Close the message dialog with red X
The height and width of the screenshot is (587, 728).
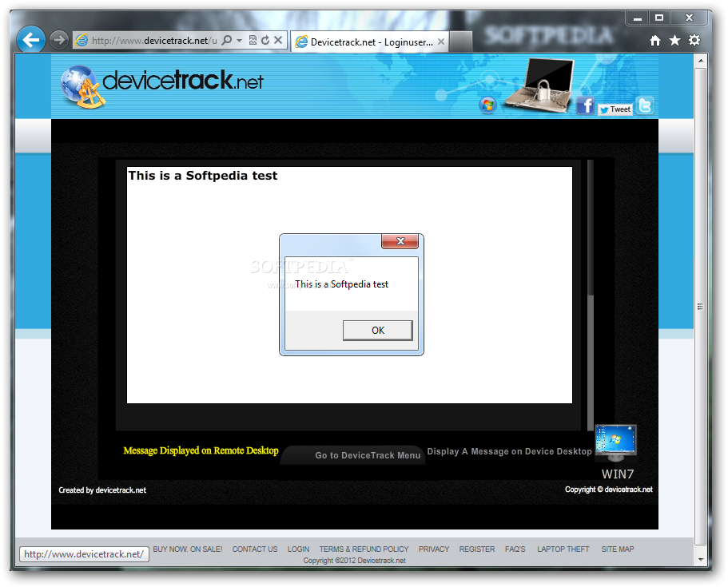click(400, 241)
